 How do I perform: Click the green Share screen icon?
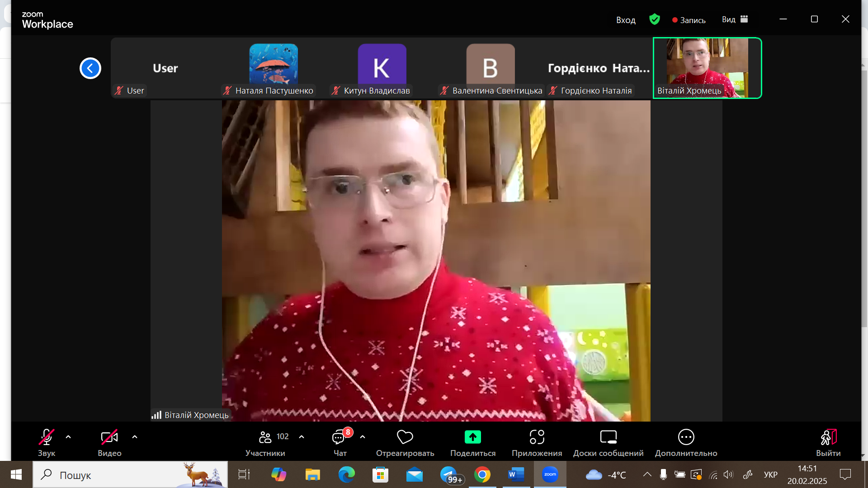(472, 437)
